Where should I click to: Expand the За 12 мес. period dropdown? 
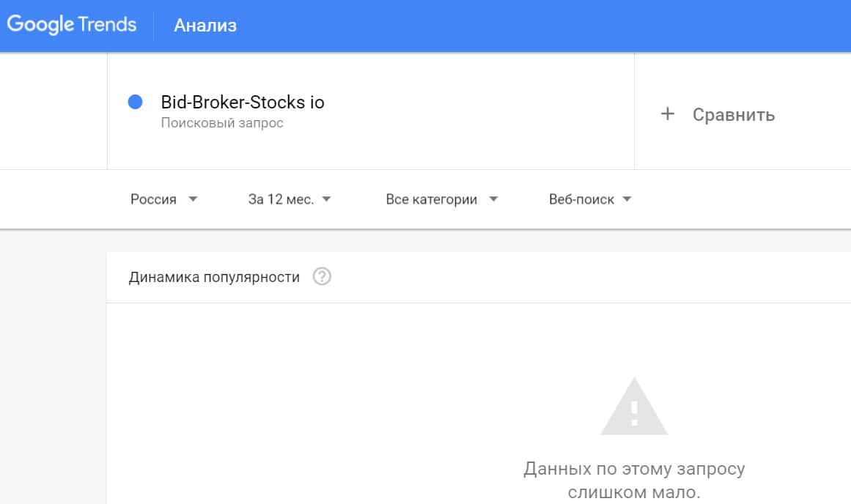281,199
